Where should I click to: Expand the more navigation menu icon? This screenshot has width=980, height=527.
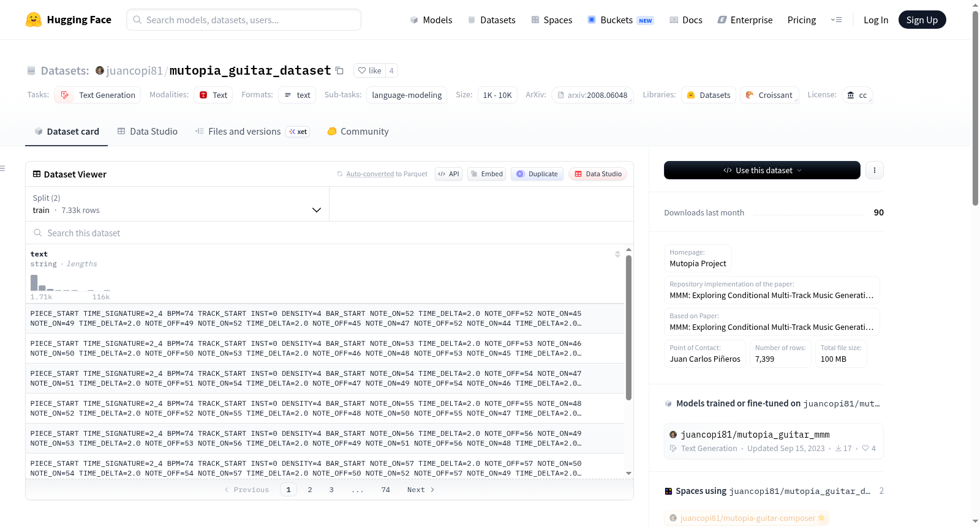[x=836, y=20]
